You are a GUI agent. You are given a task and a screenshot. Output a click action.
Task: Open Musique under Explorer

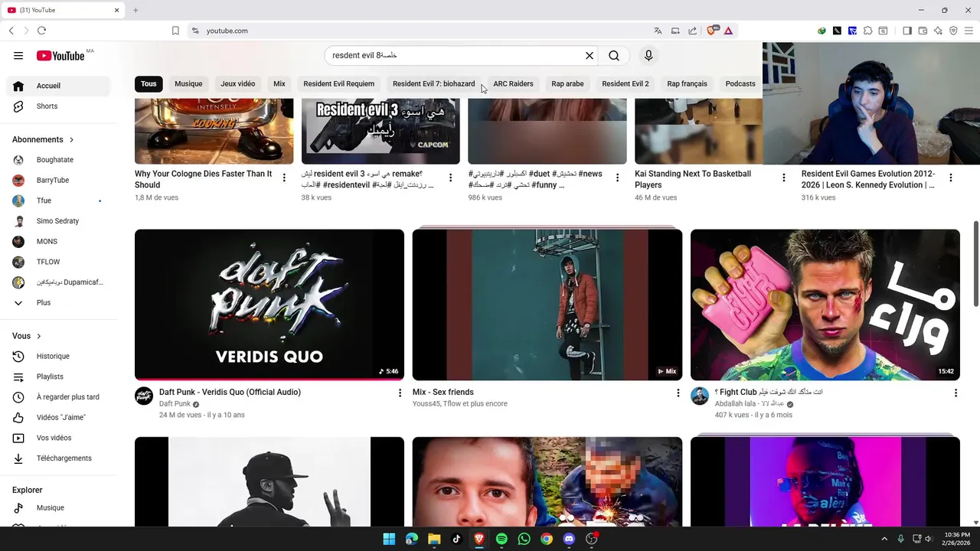[58, 507]
